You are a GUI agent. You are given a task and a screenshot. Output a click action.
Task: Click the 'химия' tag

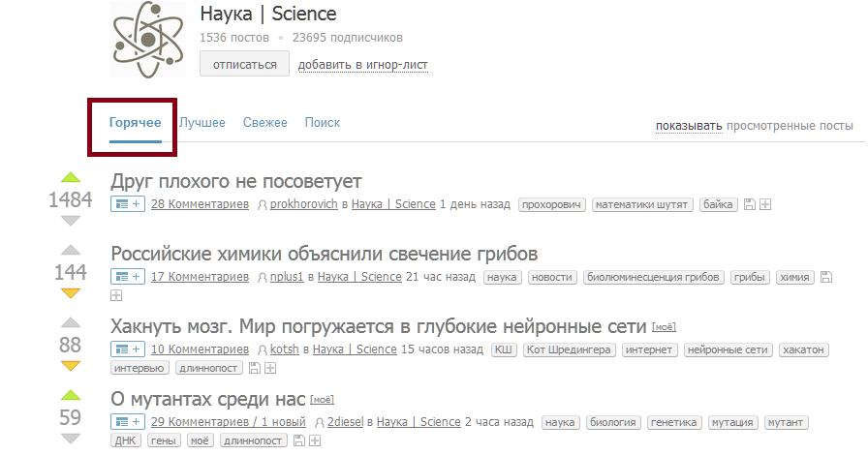coord(794,277)
